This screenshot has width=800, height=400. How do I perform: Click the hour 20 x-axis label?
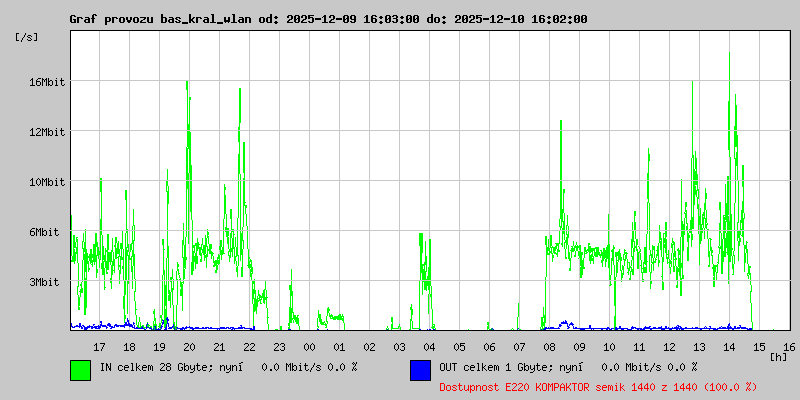coord(189,347)
